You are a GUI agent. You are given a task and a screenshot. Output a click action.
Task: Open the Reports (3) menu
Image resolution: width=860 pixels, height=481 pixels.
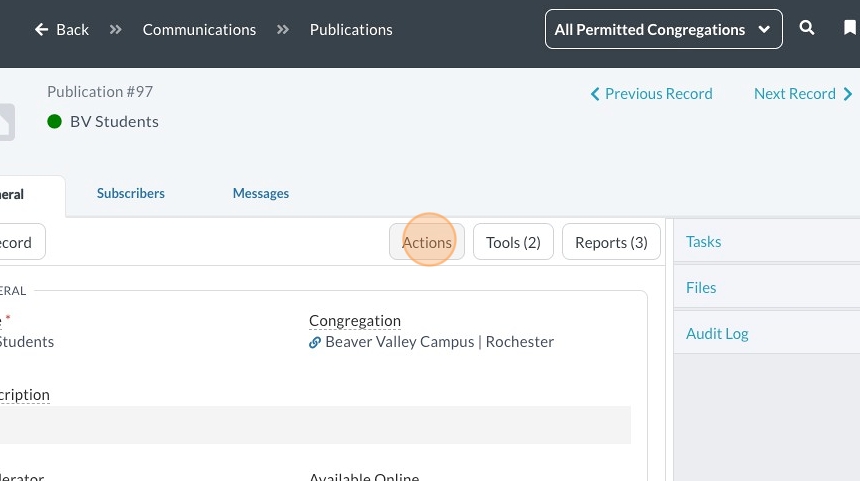coord(611,242)
